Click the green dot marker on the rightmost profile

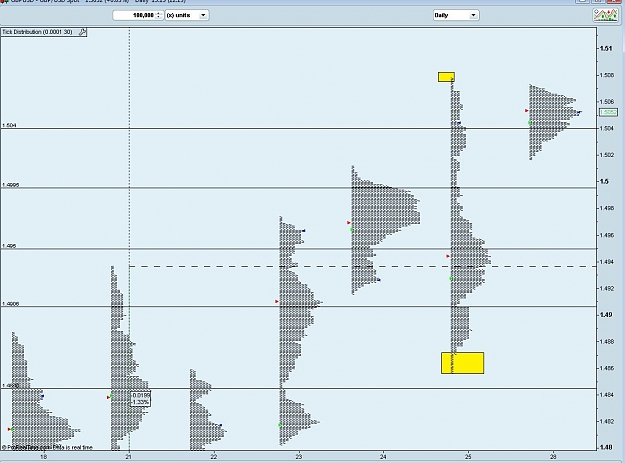(x=530, y=123)
